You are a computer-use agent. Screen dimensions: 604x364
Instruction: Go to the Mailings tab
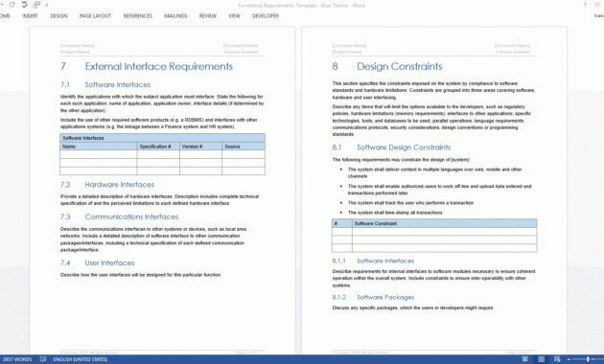175,15
